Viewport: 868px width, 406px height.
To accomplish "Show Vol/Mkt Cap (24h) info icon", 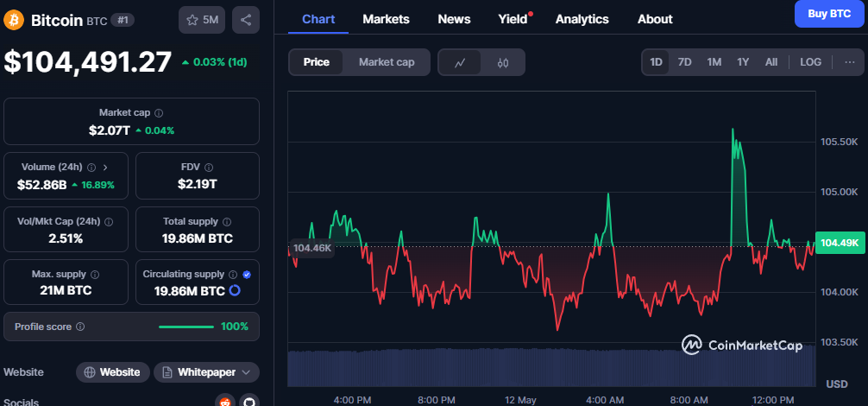I will coord(109,221).
